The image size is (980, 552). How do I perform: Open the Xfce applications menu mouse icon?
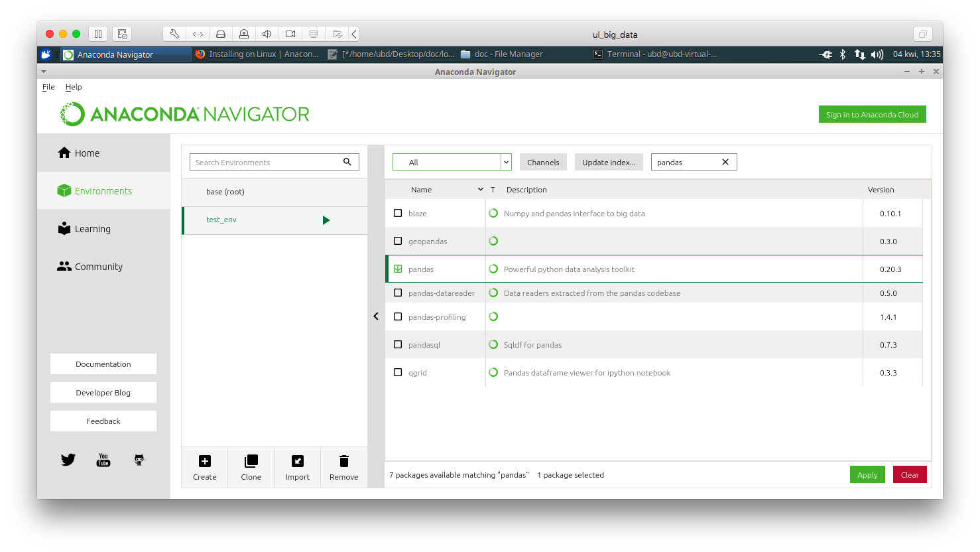coord(46,54)
